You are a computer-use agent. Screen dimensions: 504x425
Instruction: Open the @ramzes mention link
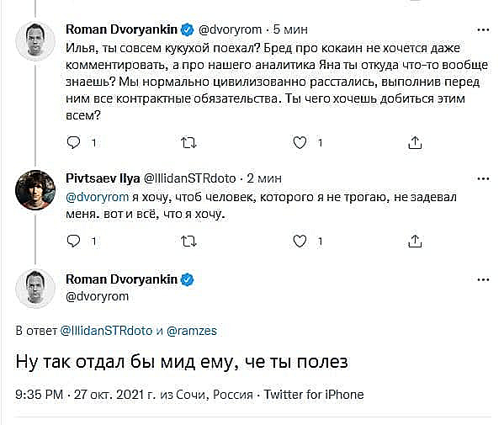click(192, 331)
